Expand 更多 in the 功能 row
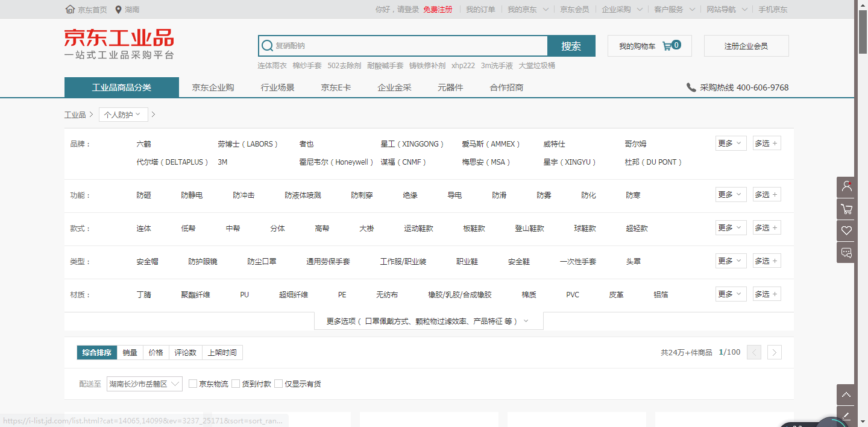868x427 pixels. [731, 195]
